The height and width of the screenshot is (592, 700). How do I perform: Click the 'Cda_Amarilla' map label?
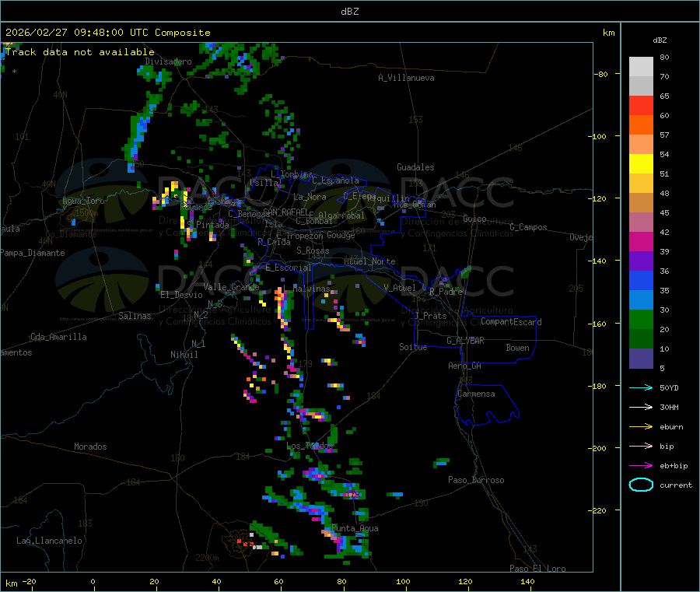[58, 337]
